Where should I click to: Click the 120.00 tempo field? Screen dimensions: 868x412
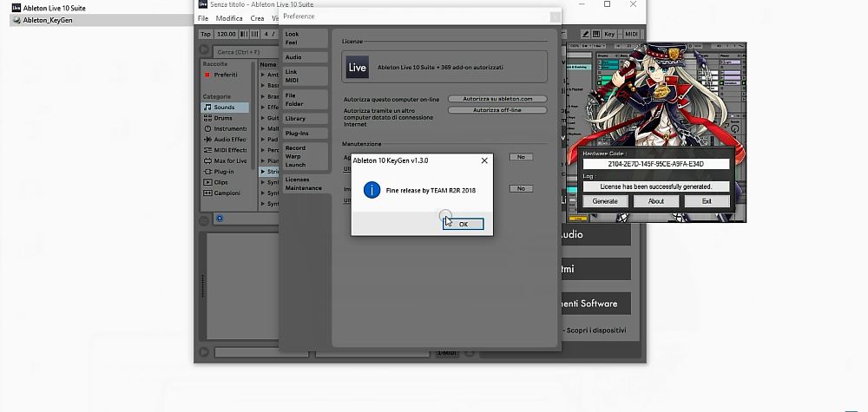pos(226,35)
